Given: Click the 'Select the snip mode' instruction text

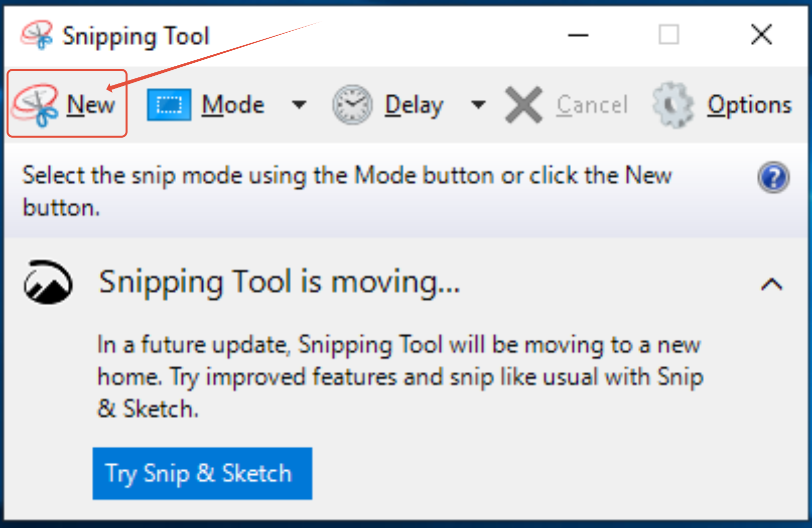Looking at the screenshot, I should (x=346, y=191).
